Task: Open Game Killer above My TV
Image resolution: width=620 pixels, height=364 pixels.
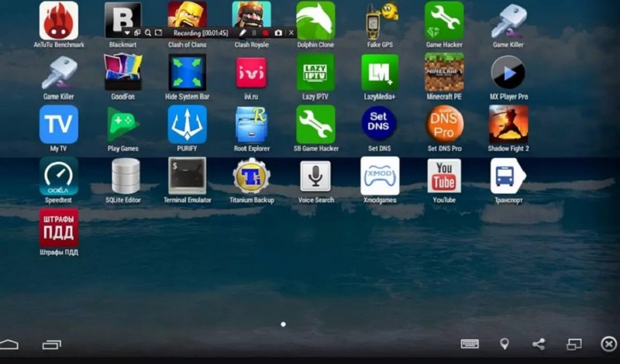Action: 59,72
